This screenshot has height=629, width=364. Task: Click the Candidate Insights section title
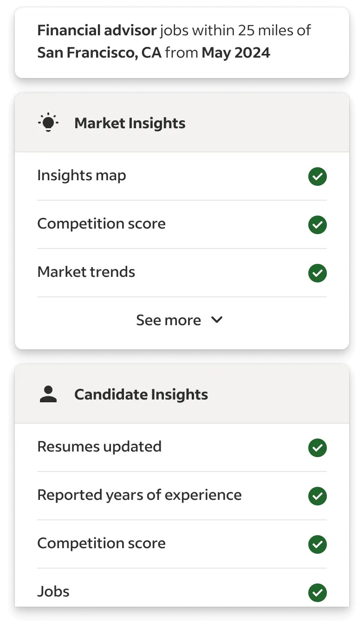(x=141, y=394)
